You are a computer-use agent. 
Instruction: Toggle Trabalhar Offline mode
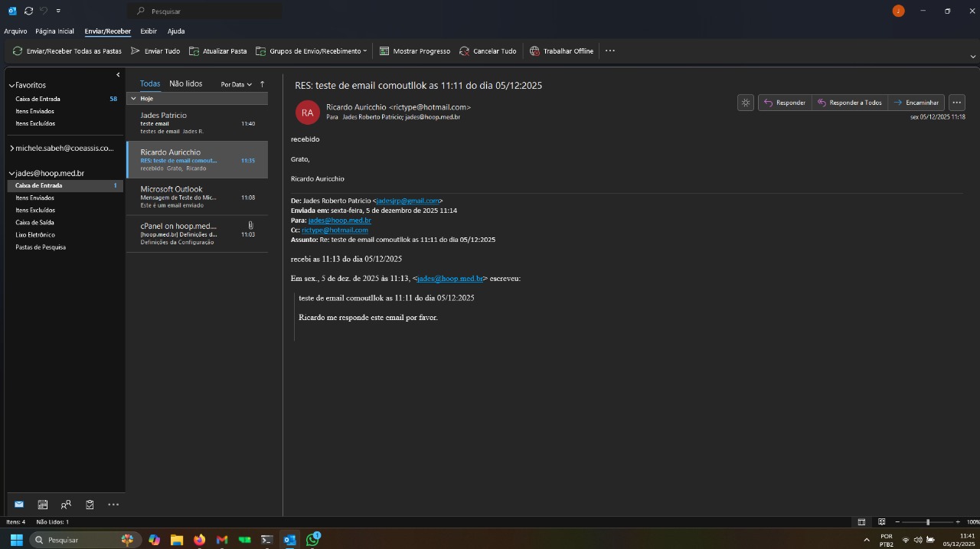[561, 51]
